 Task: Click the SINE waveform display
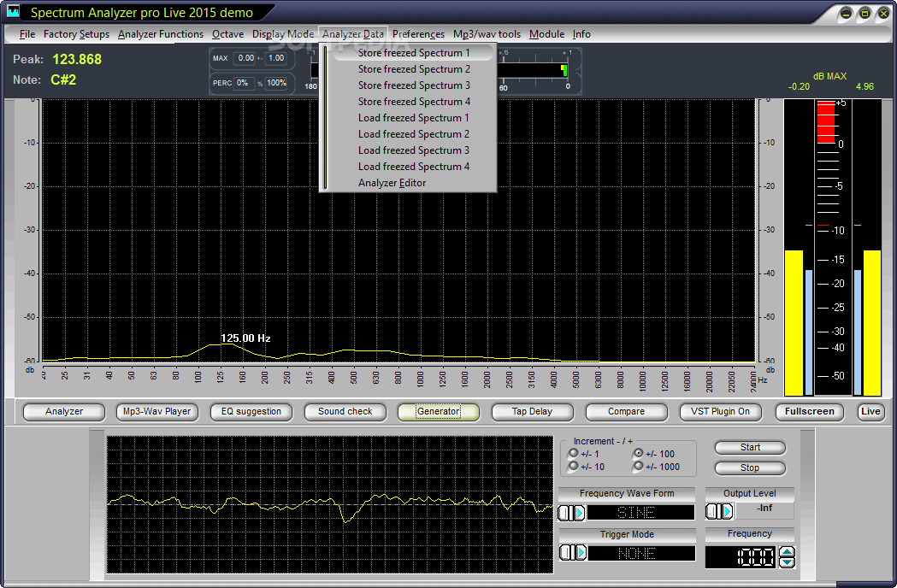(x=640, y=513)
